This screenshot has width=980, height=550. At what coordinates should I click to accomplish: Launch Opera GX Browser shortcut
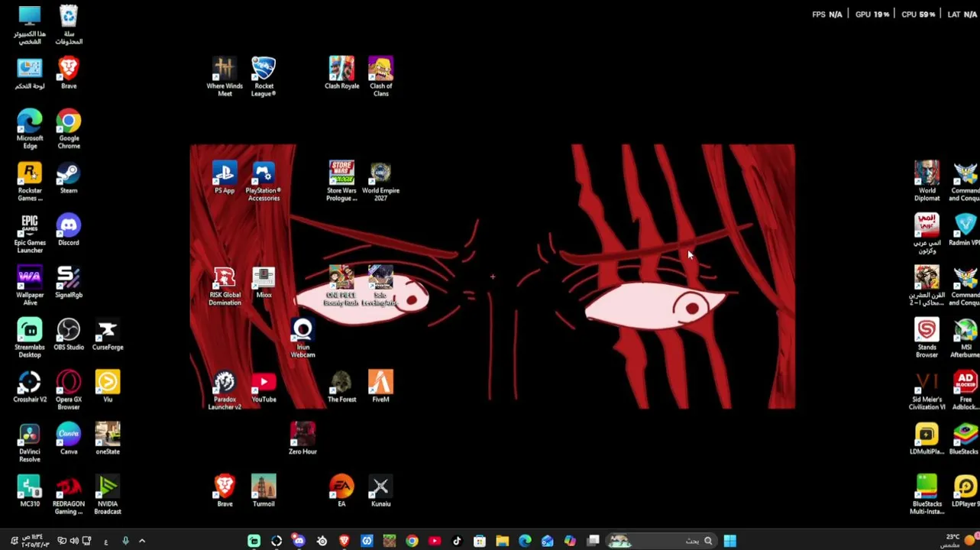[69, 390]
